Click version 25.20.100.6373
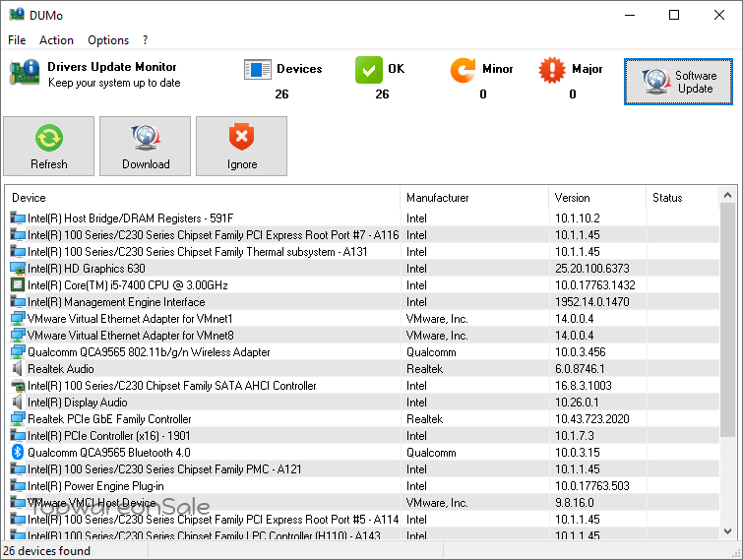The height and width of the screenshot is (560, 743). coord(592,268)
